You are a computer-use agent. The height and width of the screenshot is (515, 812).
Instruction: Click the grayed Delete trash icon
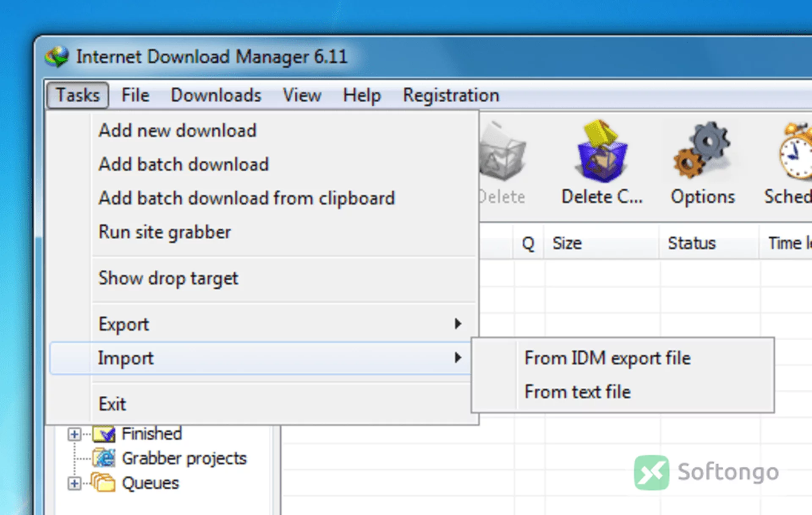[x=502, y=152]
